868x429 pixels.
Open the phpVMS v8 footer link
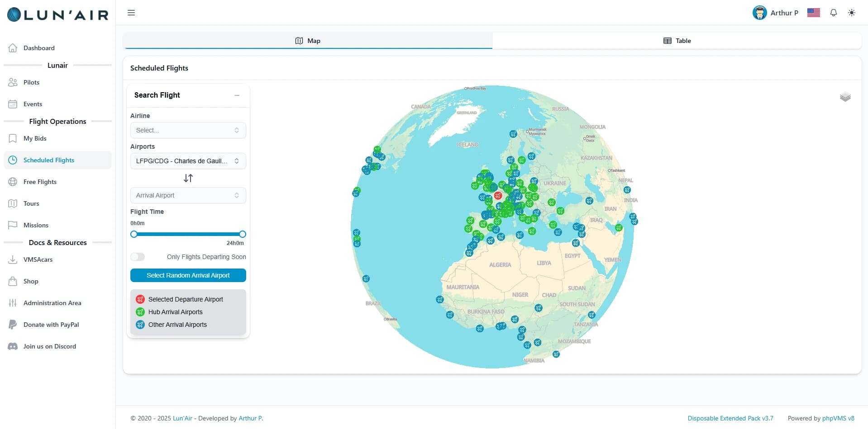click(x=838, y=418)
